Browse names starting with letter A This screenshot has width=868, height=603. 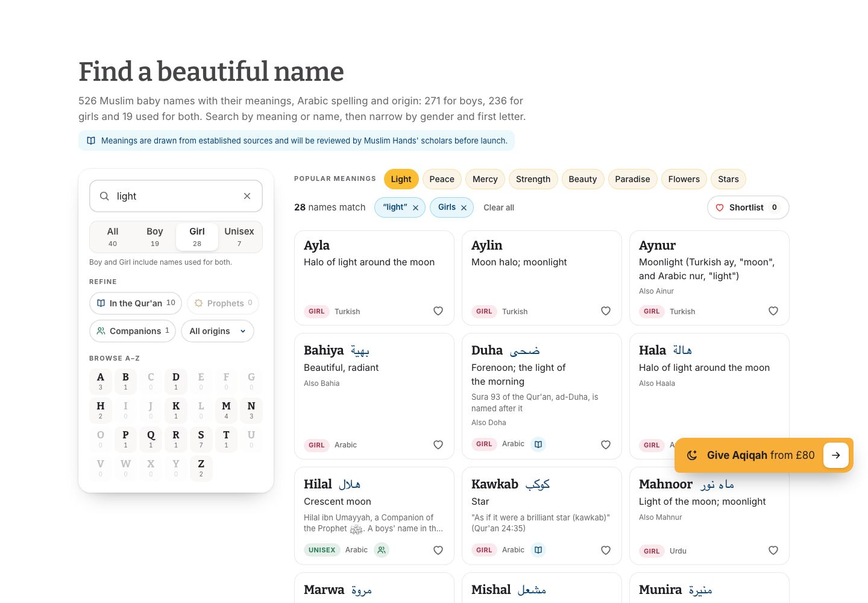point(101,381)
